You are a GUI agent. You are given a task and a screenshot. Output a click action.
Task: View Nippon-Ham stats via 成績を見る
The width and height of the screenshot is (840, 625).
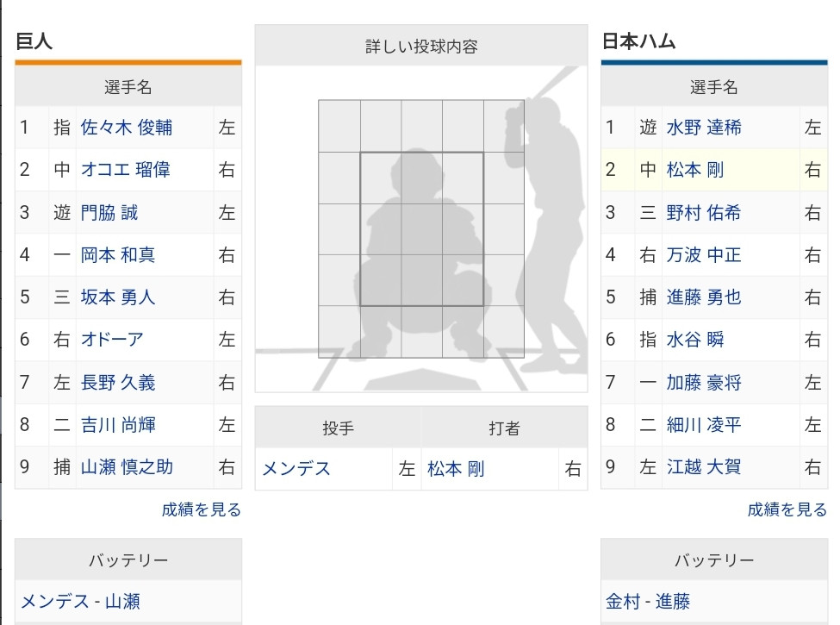pyautogui.click(x=787, y=509)
